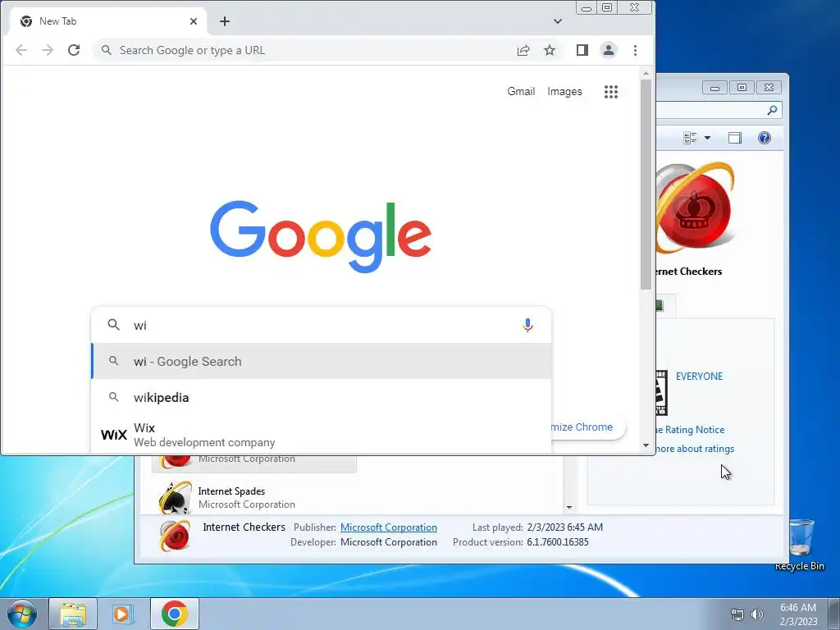The image size is (840, 630).
Task: Open the volume control in the system tray
Action: pyautogui.click(x=757, y=614)
